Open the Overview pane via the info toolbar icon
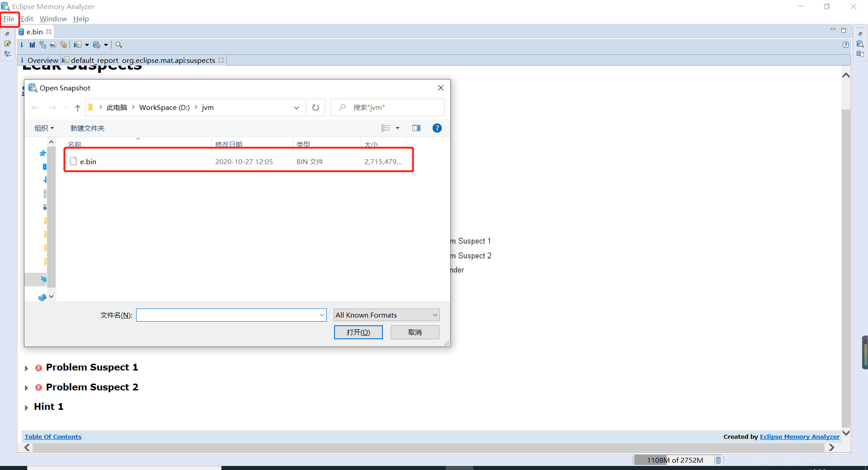This screenshot has height=470, width=868. point(22,45)
